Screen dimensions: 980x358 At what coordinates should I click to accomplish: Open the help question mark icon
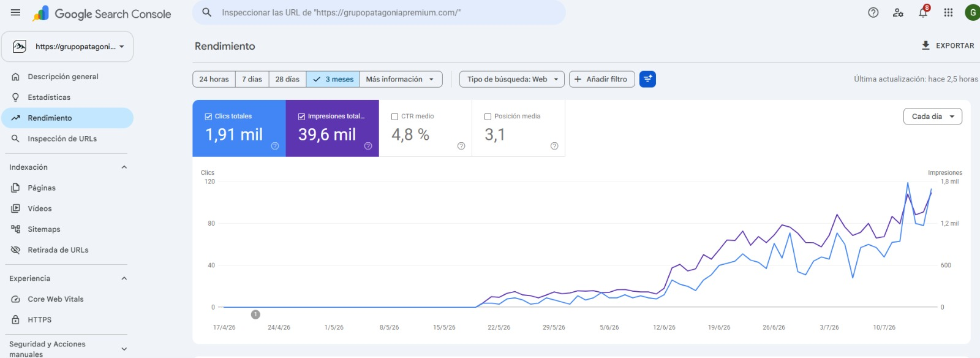(x=873, y=13)
